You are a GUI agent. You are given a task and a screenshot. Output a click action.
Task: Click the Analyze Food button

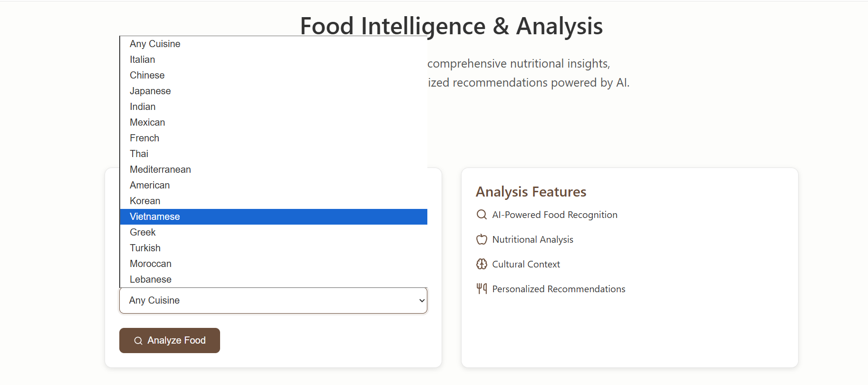(x=170, y=340)
